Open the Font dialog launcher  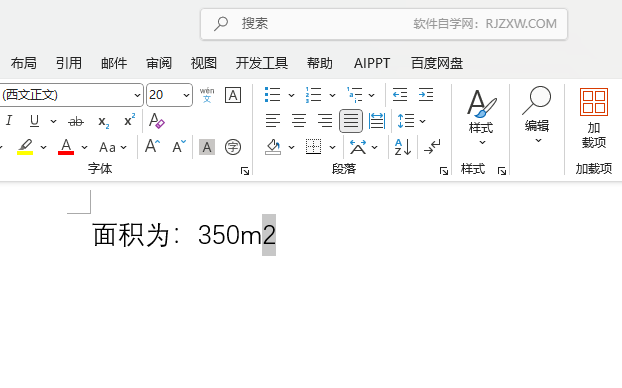[245, 171]
